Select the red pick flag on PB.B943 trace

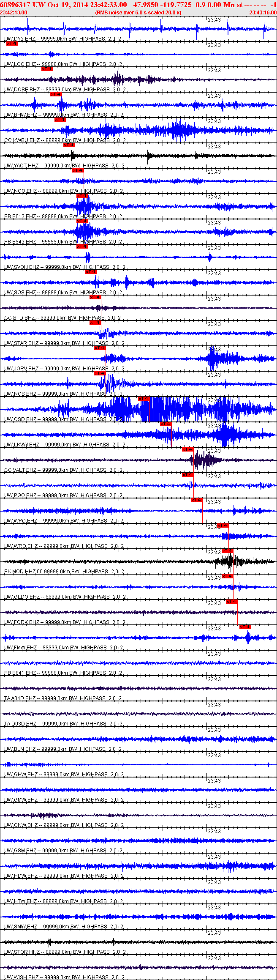[x=82, y=221]
